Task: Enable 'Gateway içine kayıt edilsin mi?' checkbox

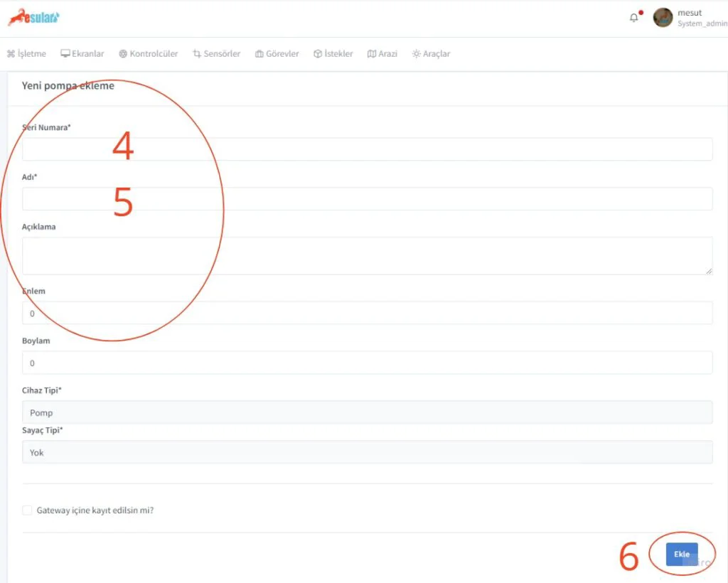Action: click(x=27, y=510)
